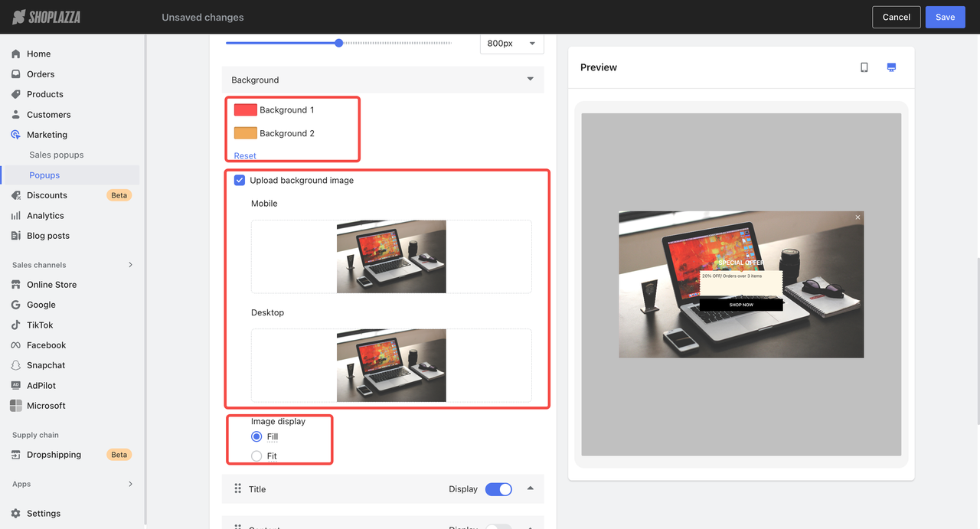The height and width of the screenshot is (529, 980).
Task: Click the Mobile background image thumbnail
Action: 391,256
